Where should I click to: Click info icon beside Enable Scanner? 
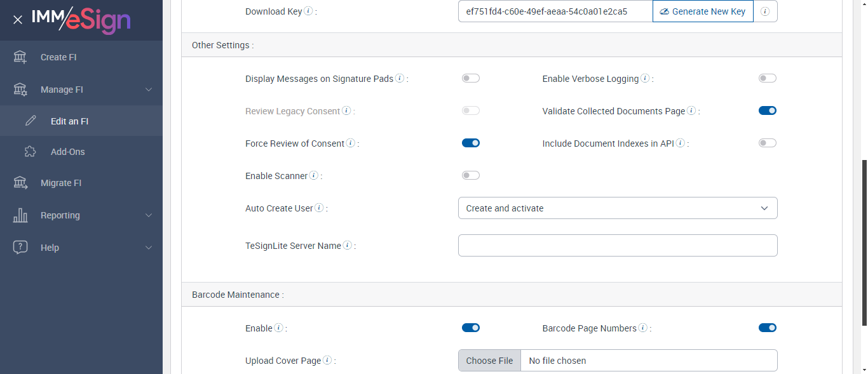(313, 175)
